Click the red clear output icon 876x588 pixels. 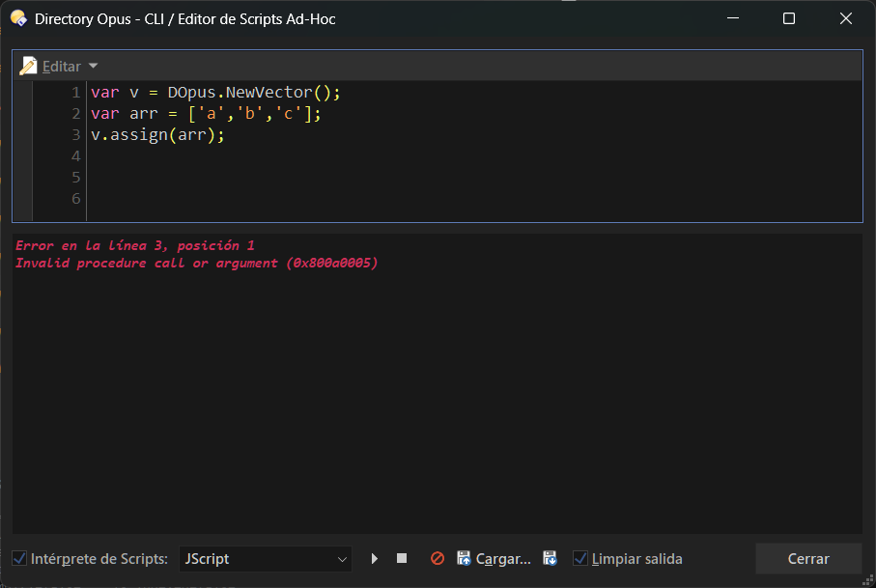437,558
